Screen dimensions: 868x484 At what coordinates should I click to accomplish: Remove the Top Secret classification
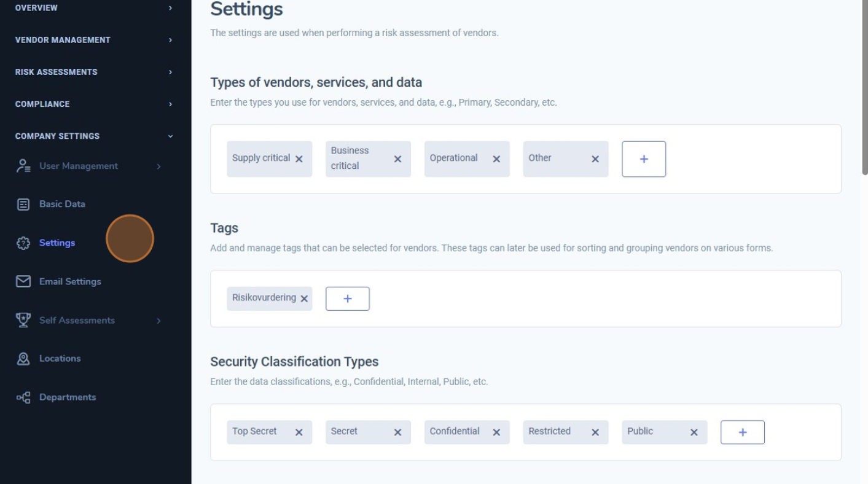299,432
